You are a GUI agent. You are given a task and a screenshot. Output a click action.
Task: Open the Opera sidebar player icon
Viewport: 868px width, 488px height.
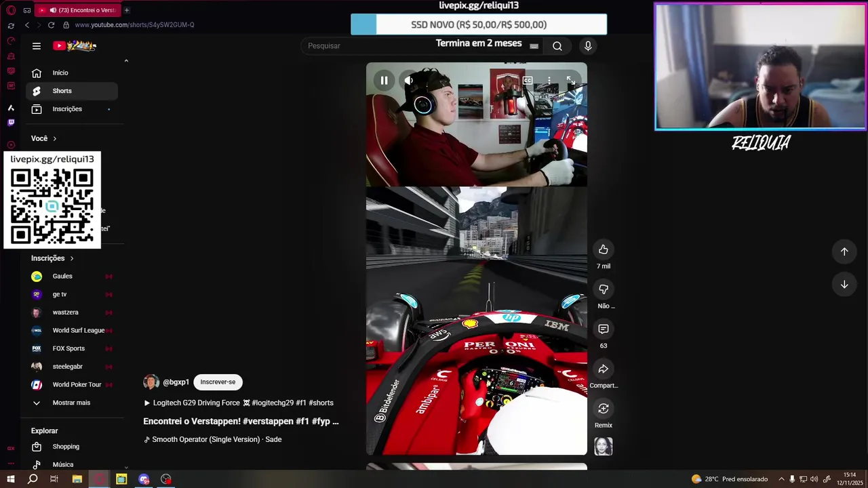[11, 145]
